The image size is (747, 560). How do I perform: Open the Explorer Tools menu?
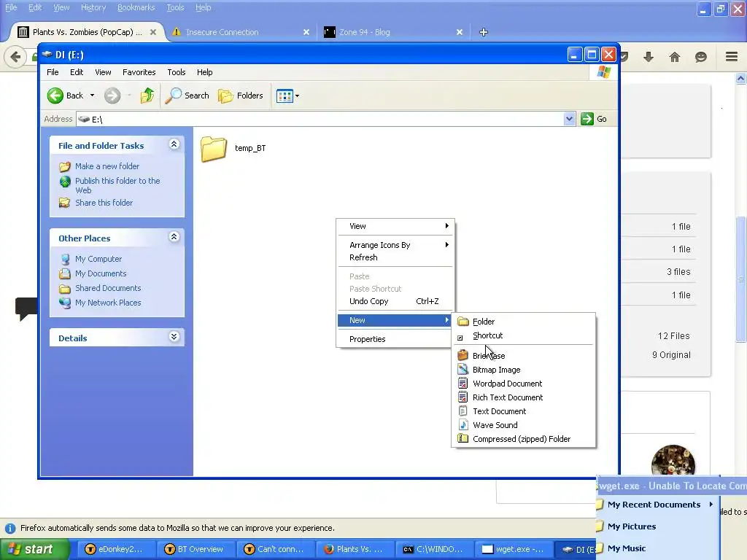[177, 72]
